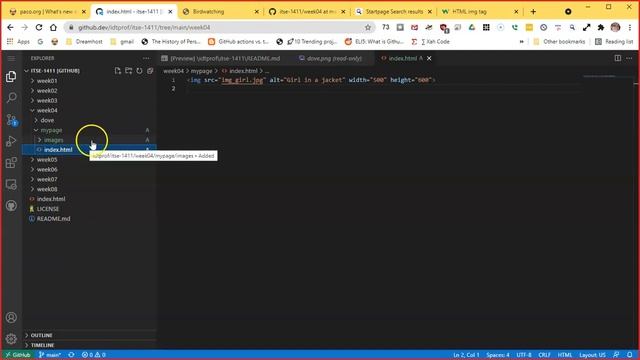Viewport: 640px width, 360px height.
Task: Refresh the explorer tree
Action: pyautogui.click(x=140, y=71)
